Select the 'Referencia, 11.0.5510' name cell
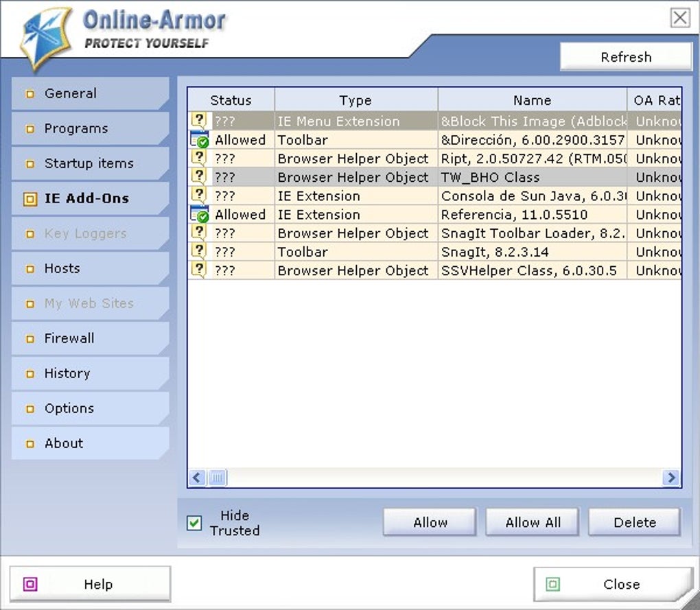Image resolution: width=700 pixels, height=610 pixels. pyautogui.click(x=533, y=215)
